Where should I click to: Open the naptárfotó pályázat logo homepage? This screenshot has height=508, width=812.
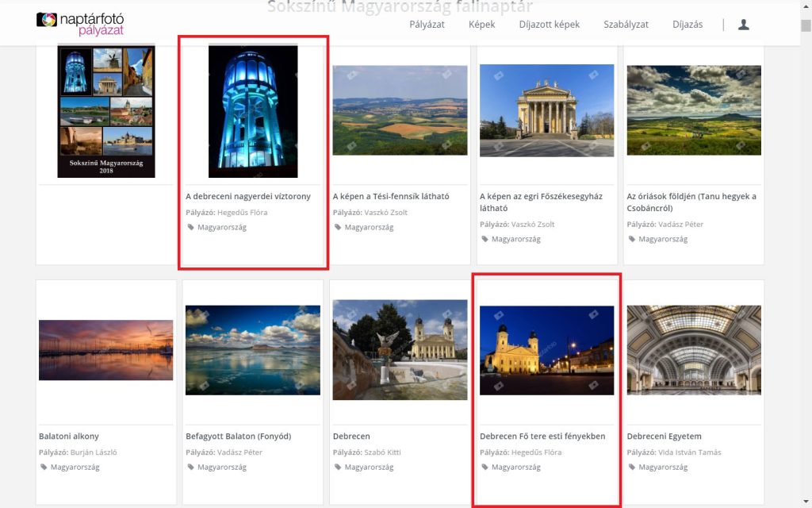pos(80,24)
